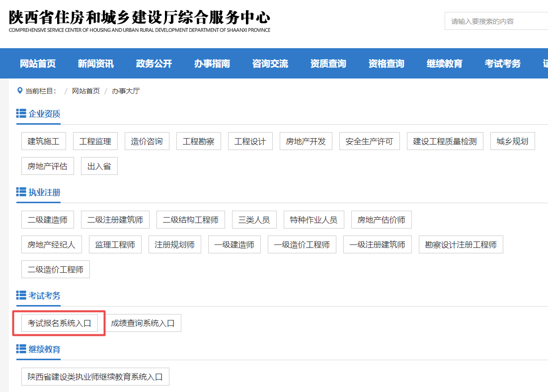Click the 考试考务 section list icon

pos(20,295)
